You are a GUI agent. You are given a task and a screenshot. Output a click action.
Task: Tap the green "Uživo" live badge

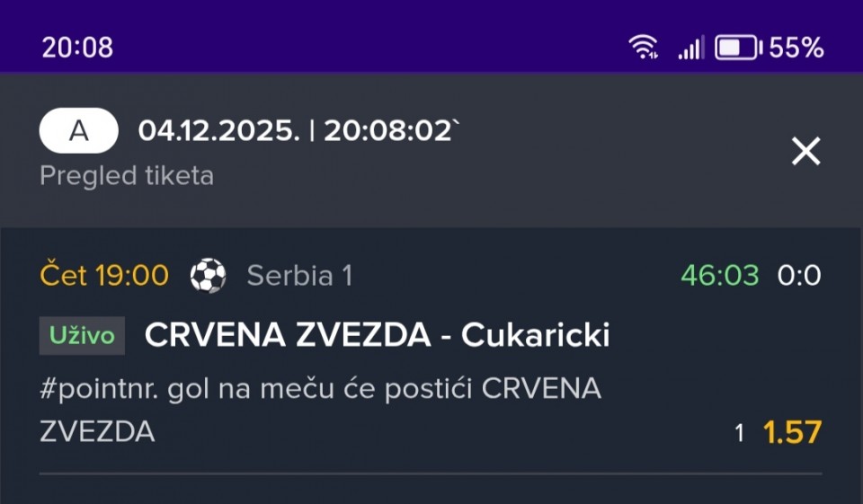82,336
